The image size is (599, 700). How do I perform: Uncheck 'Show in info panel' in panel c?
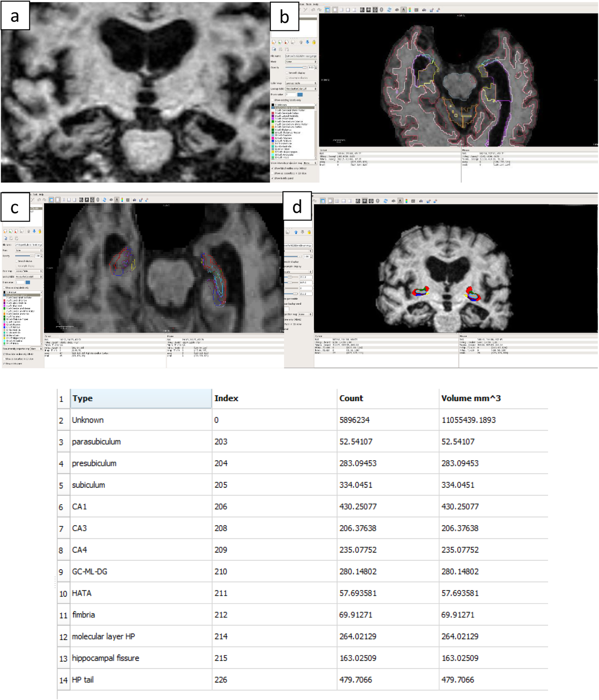click(x=4, y=363)
